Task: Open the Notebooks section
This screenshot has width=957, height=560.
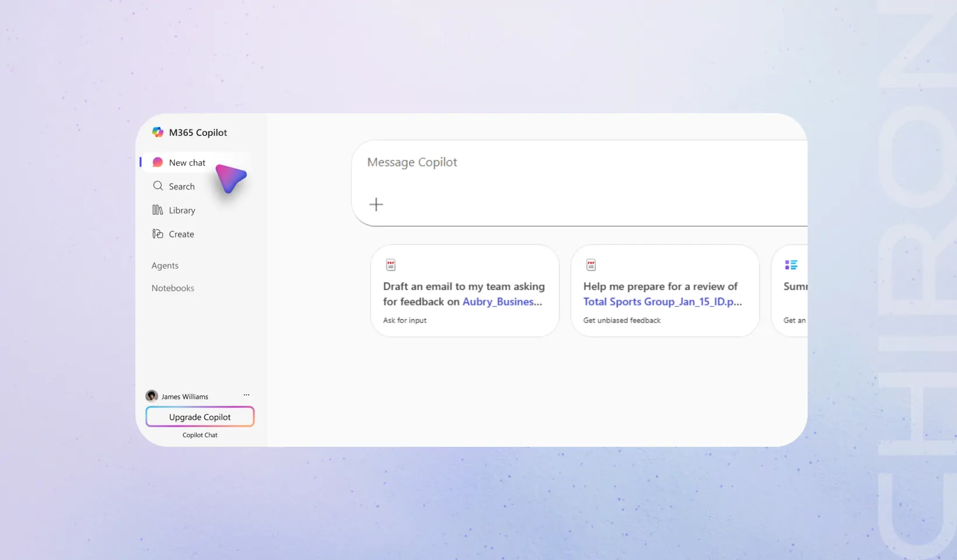Action: point(173,288)
